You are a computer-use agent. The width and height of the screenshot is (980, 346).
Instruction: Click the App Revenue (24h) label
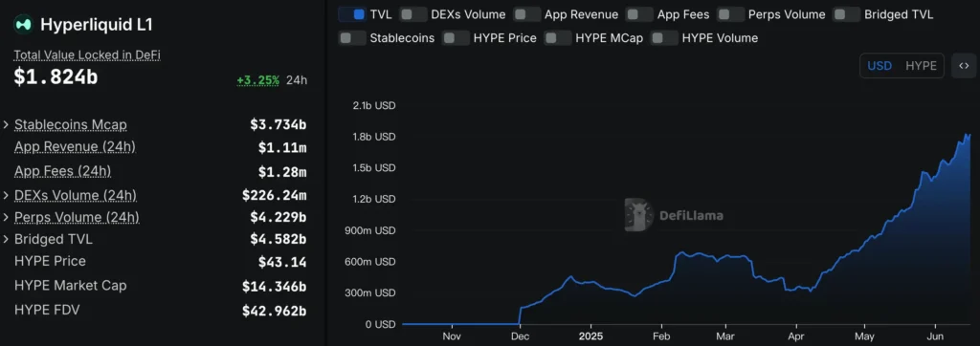click(x=75, y=147)
